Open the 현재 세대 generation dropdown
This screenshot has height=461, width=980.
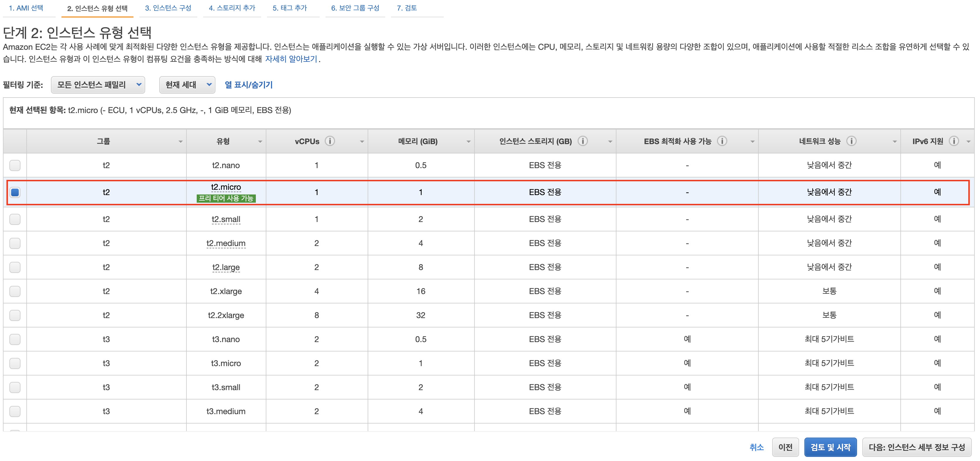187,85
